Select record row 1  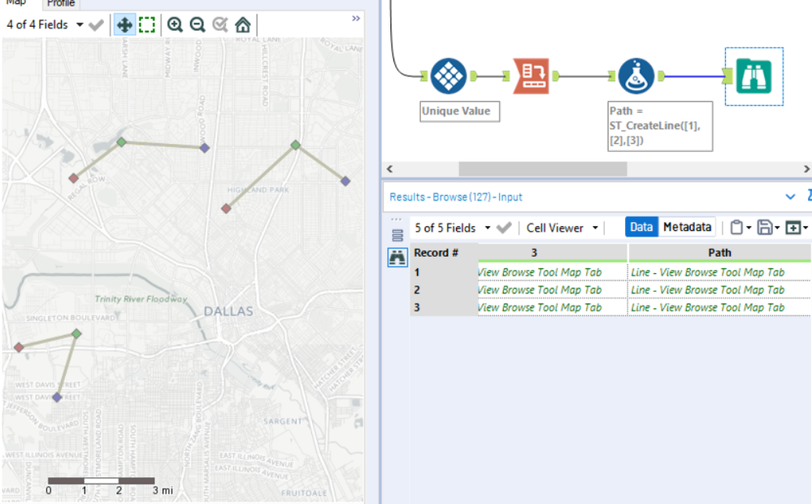pyautogui.click(x=444, y=272)
